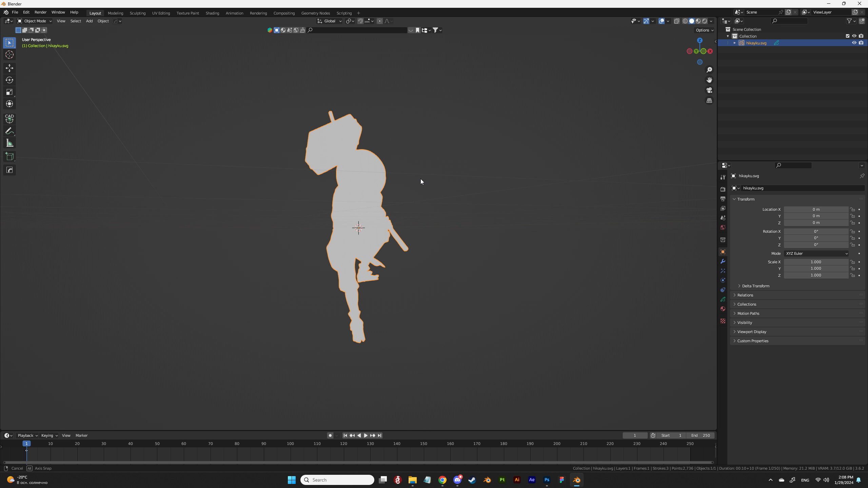Select the Cursor tool in toolbar
The image size is (868, 488).
[9, 55]
